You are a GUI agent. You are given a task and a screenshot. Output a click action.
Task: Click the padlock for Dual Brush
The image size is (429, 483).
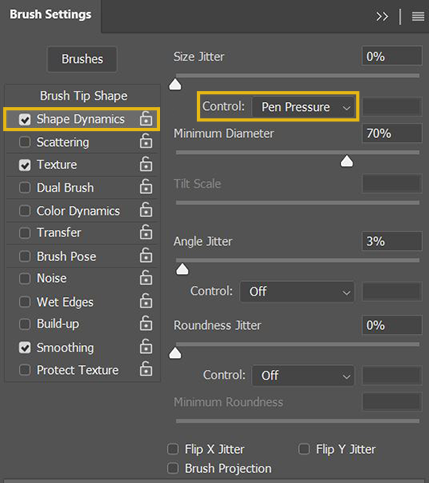coord(146,187)
